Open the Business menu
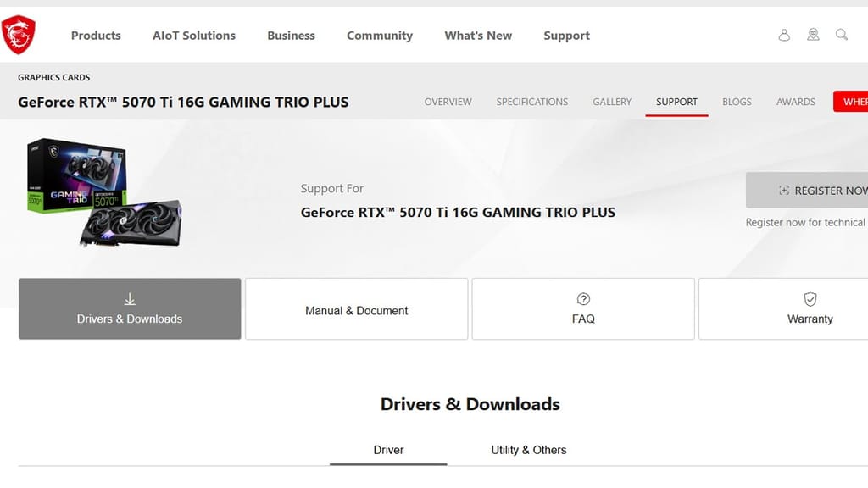Viewport: 868px width, 488px height. coord(292,36)
